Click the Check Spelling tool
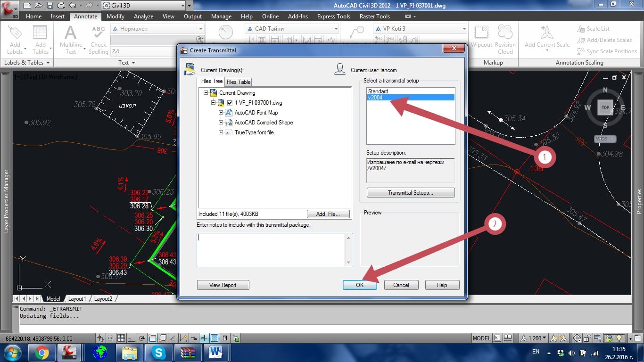Viewport: 644px width, 362px height. (x=98, y=40)
